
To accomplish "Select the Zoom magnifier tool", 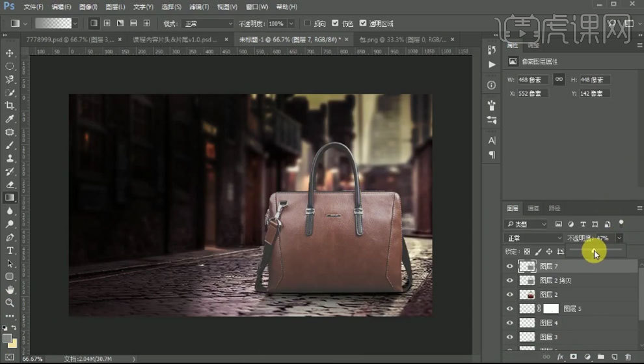I will point(10,303).
